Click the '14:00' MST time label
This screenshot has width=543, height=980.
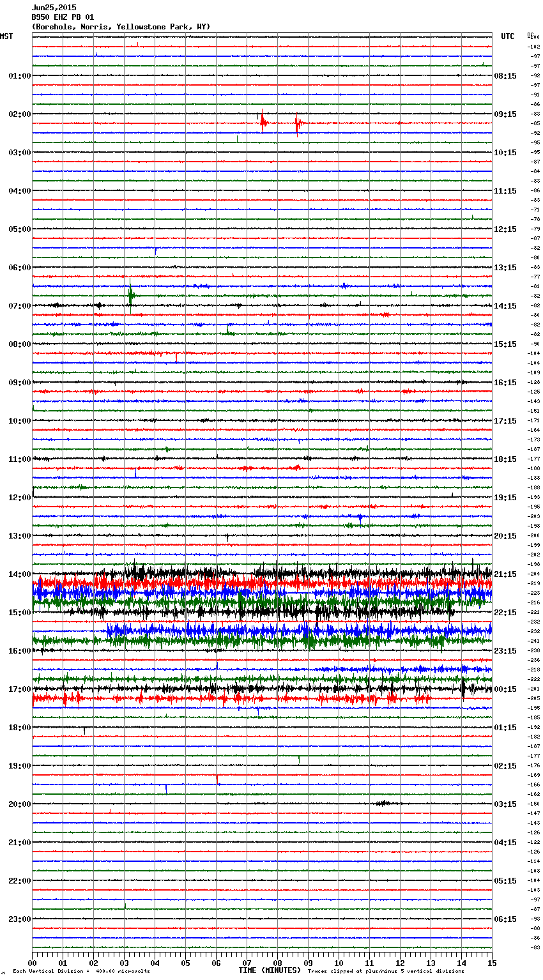20,574
